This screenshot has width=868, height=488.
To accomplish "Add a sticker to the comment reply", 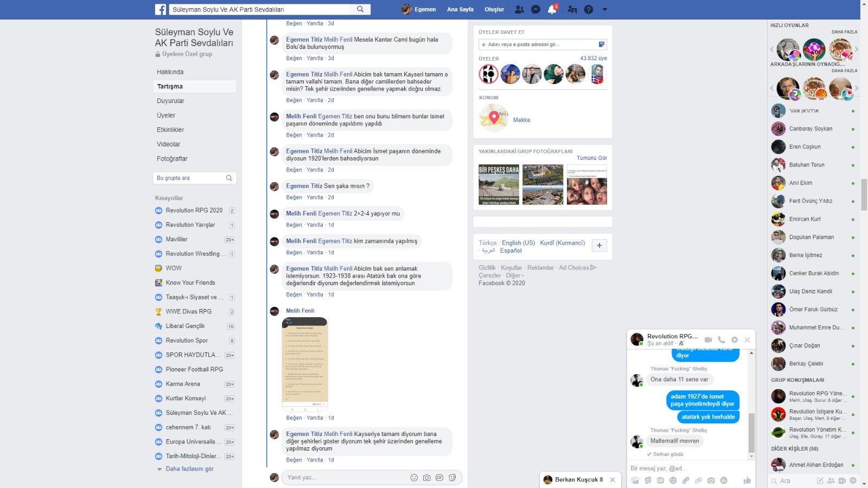I will (452, 478).
